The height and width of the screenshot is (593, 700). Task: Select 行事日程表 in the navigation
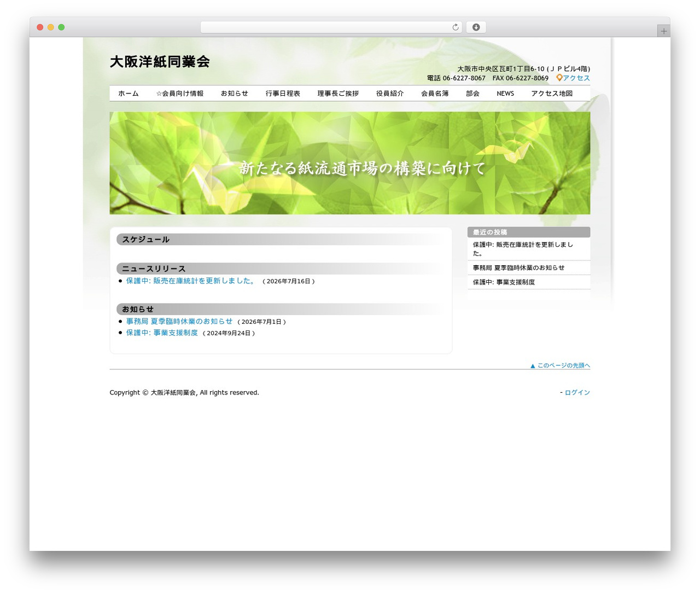(x=283, y=94)
